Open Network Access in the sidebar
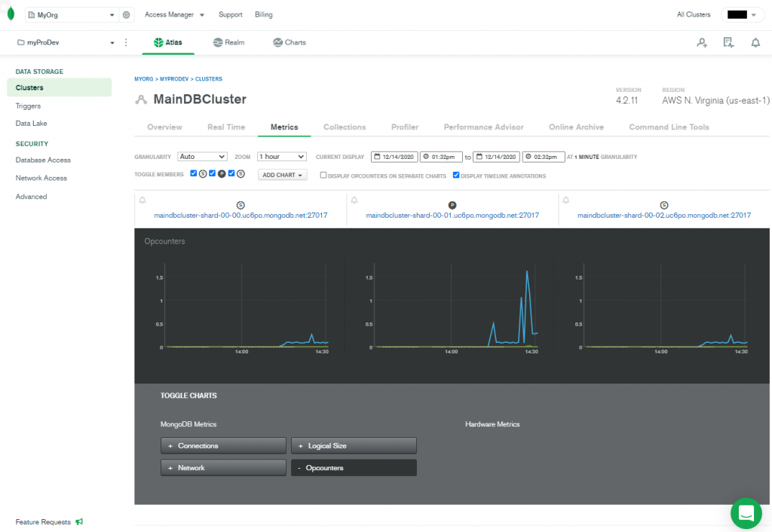 [x=41, y=178]
